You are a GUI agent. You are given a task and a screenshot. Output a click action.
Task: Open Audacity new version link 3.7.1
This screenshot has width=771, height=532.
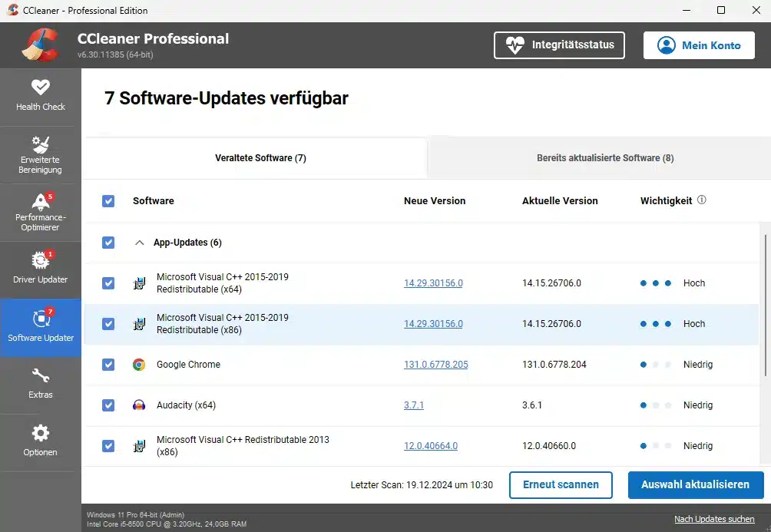[413, 405]
